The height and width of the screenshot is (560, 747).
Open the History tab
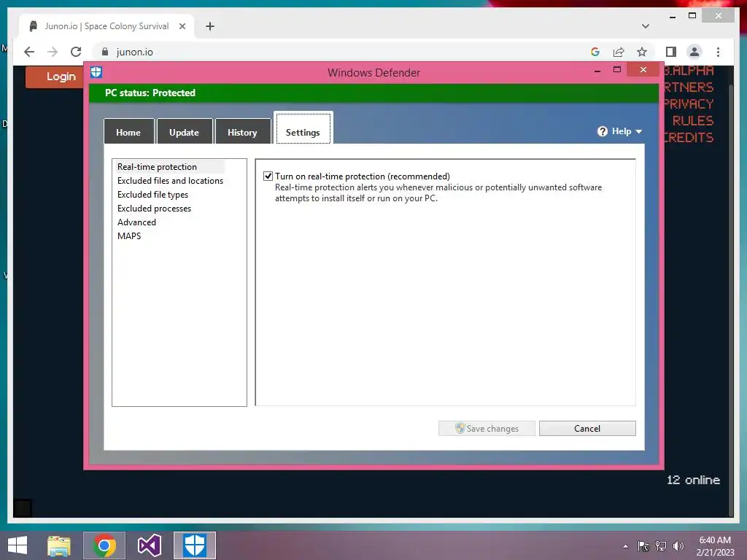(x=242, y=132)
